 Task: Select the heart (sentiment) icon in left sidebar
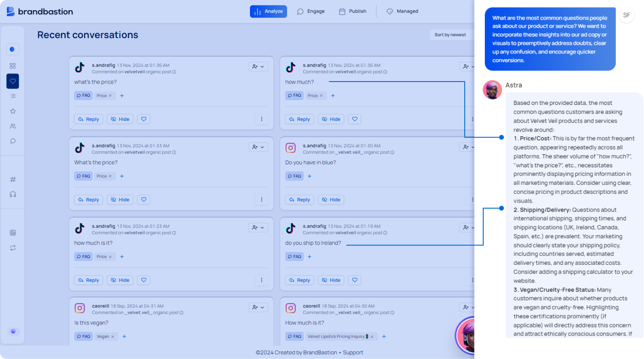[12, 81]
